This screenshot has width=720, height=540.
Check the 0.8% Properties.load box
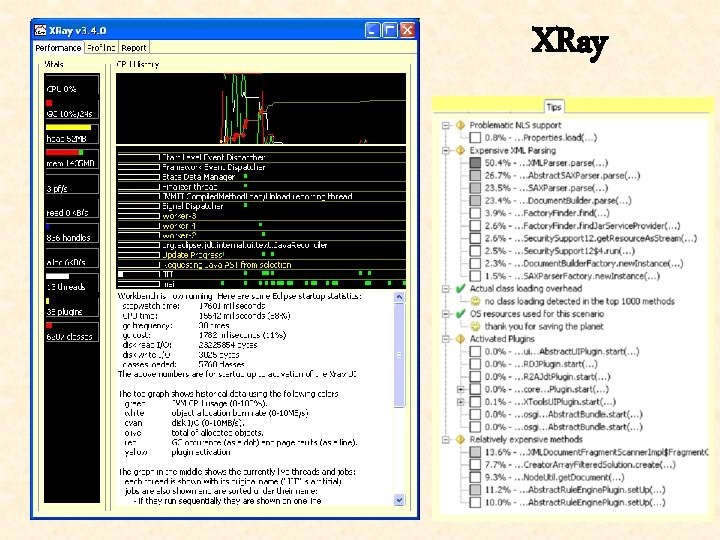(x=475, y=138)
